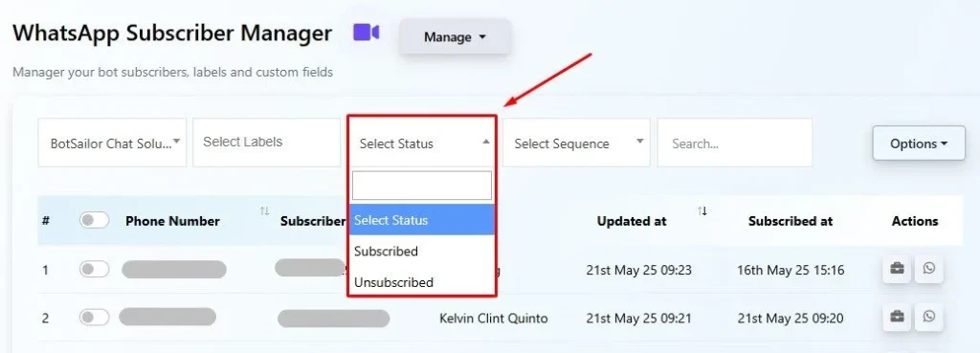Sort by Updated at column arrows
The height and width of the screenshot is (353, 980).
pos(702,211)
